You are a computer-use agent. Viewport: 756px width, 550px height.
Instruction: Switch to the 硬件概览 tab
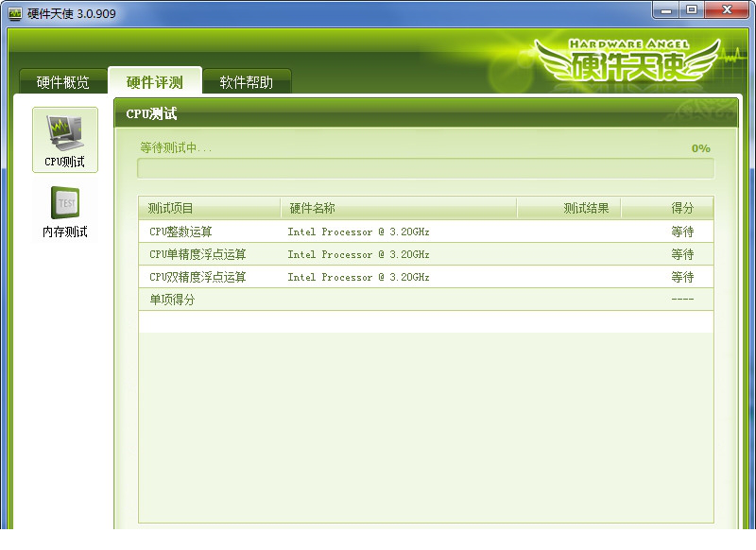(63, 81)
